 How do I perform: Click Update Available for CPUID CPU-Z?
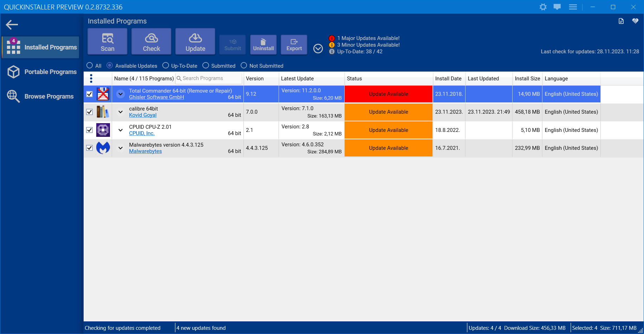click(x=389, y=130)
